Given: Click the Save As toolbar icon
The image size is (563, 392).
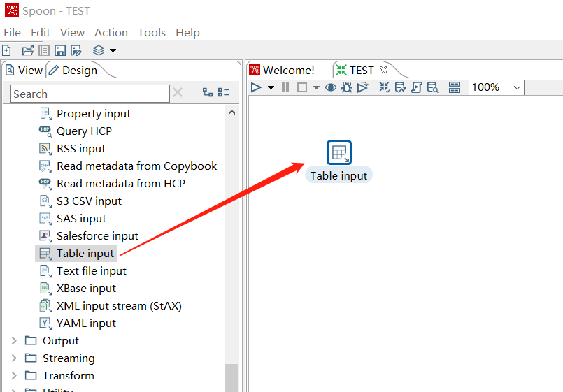Looking at the screenshot, I should [76, 50].
